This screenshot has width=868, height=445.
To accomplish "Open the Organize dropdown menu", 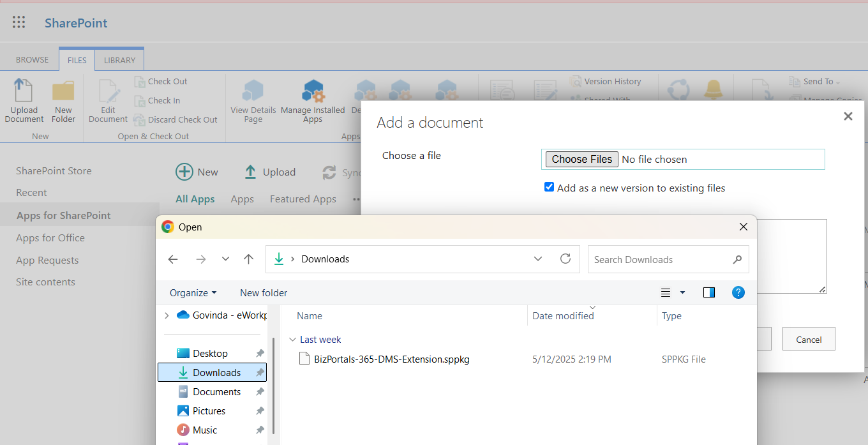I will (193, 293).
